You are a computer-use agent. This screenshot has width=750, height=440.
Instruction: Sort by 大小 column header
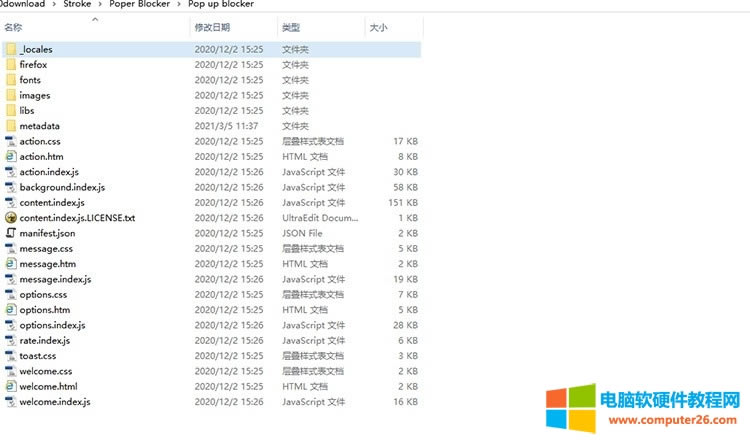(379, 28)
